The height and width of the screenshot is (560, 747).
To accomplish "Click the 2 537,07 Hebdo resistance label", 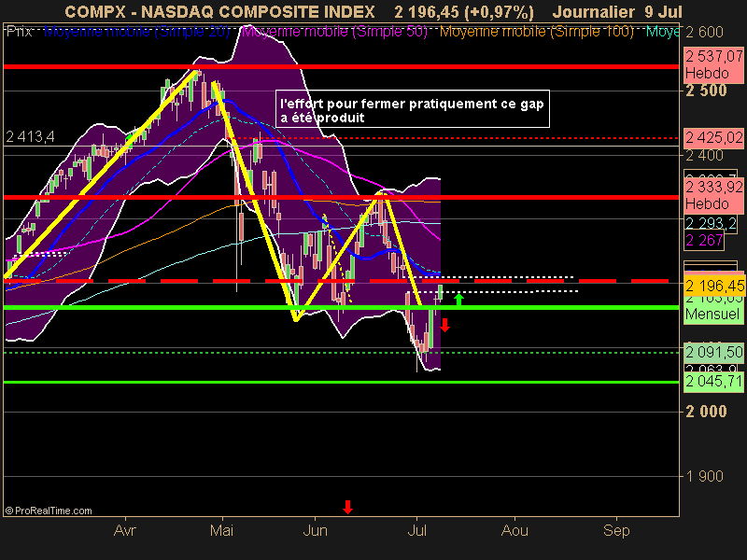I will 713,64.
